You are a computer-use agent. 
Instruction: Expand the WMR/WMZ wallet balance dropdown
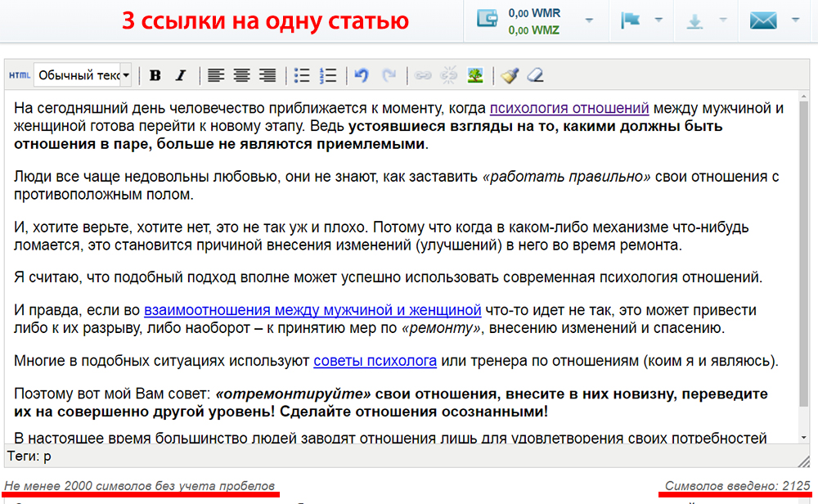(x=590, y=21)
